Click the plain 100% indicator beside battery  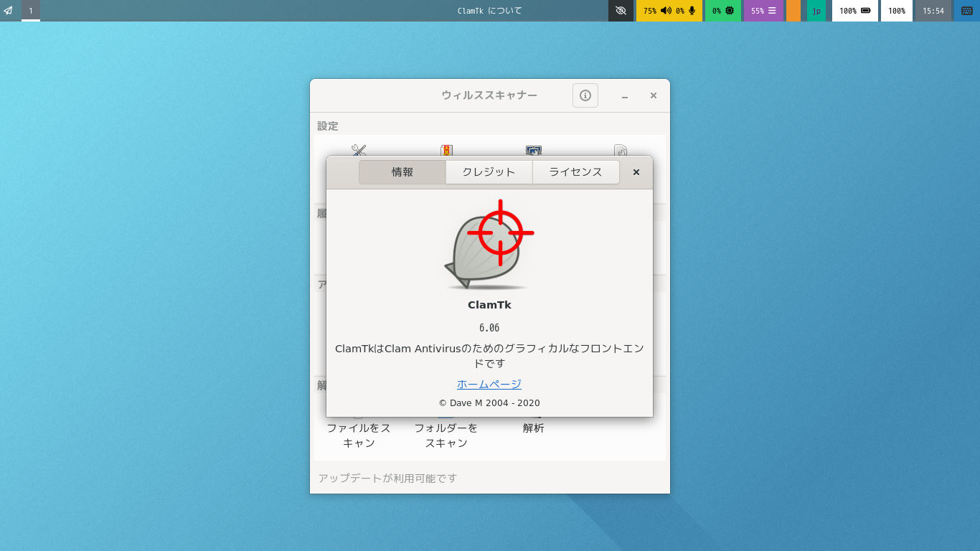pos(897,11)
